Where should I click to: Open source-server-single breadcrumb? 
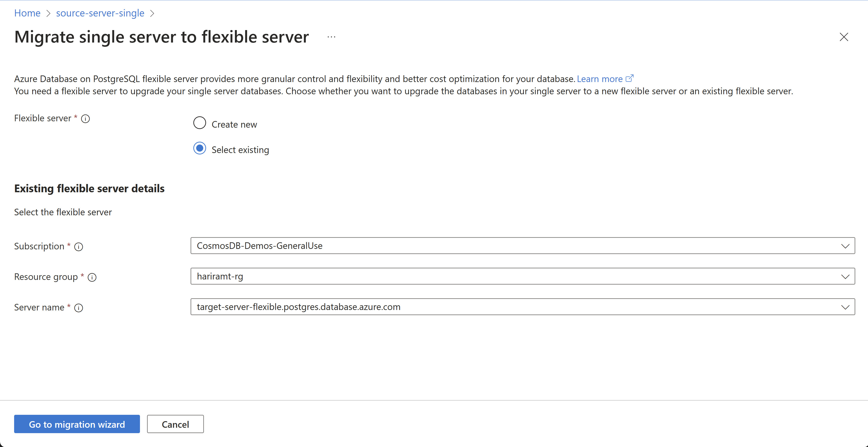(x=100, y=13)
